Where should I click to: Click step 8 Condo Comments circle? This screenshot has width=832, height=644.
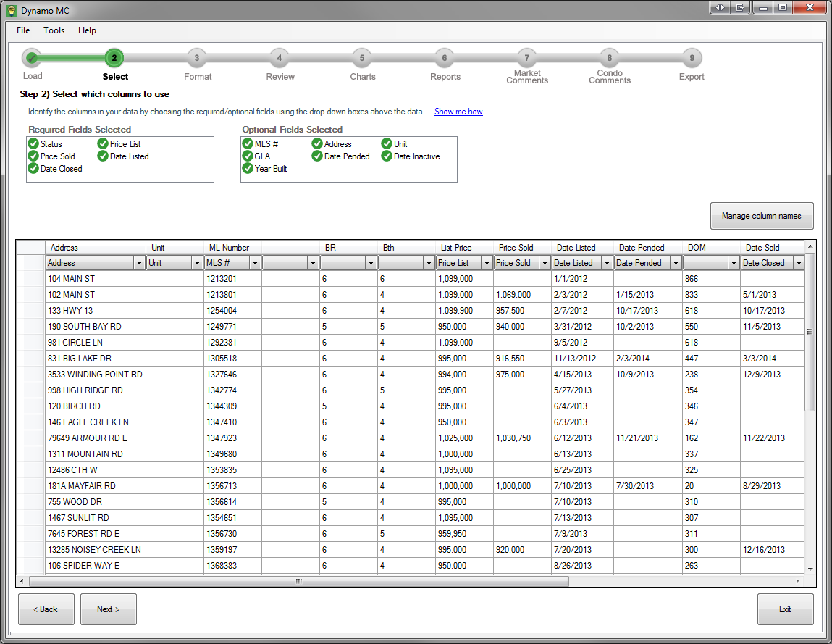pyautogui.click(x=610, y=58)
